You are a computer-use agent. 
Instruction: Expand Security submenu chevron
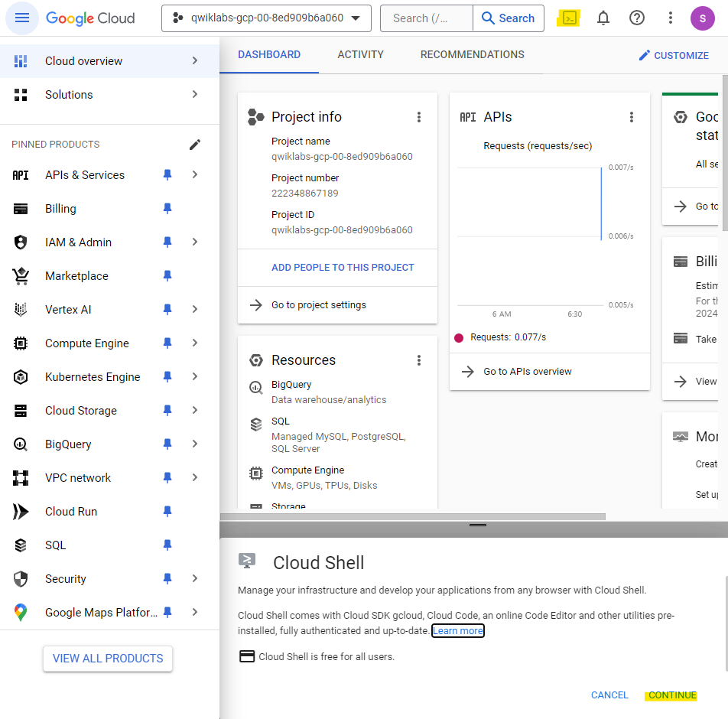pyautogui.click(x=195, y=579)
